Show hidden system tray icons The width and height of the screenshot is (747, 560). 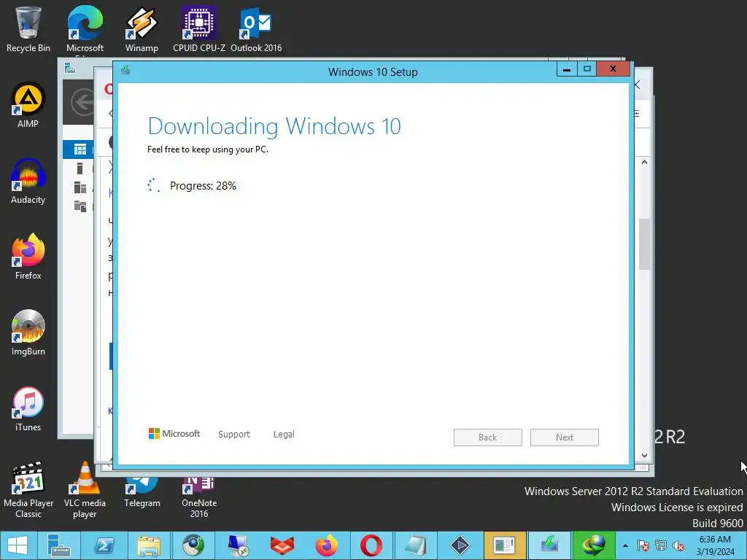pyautogui.click(x=625, y=545)
